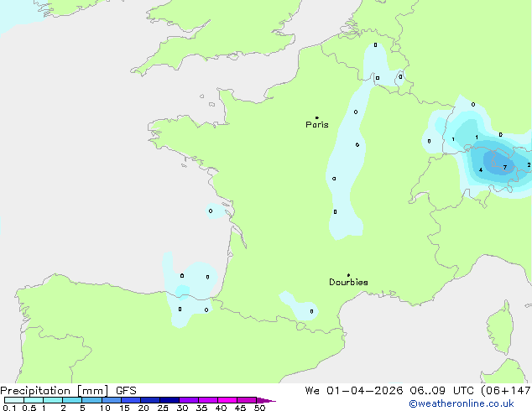The image size is (532, 411).
Task: Pick the 2–5 mm legend swatch
Action: pos(72,400)
